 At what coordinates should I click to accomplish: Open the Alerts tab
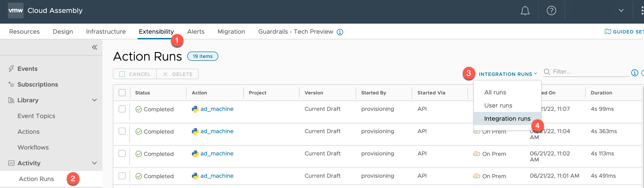pos(196,31)
